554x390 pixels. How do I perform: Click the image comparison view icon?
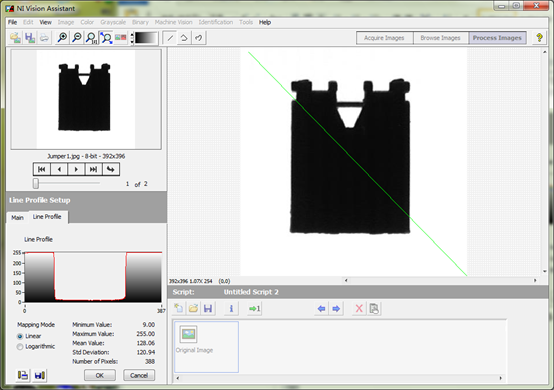(121, 37)
